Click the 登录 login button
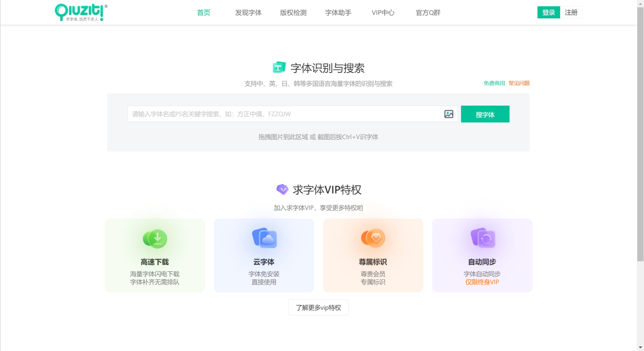644x351 pixels. tap(548, 12)
